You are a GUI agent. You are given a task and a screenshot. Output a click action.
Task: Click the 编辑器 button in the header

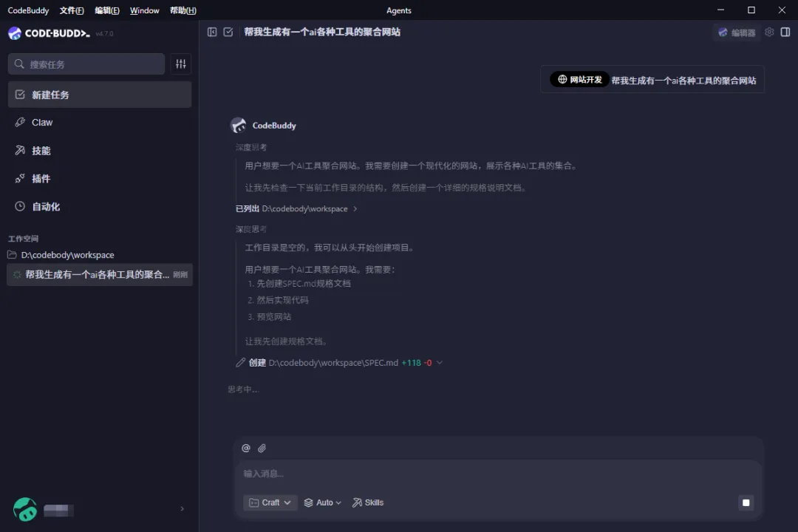(x=737, y=33)
